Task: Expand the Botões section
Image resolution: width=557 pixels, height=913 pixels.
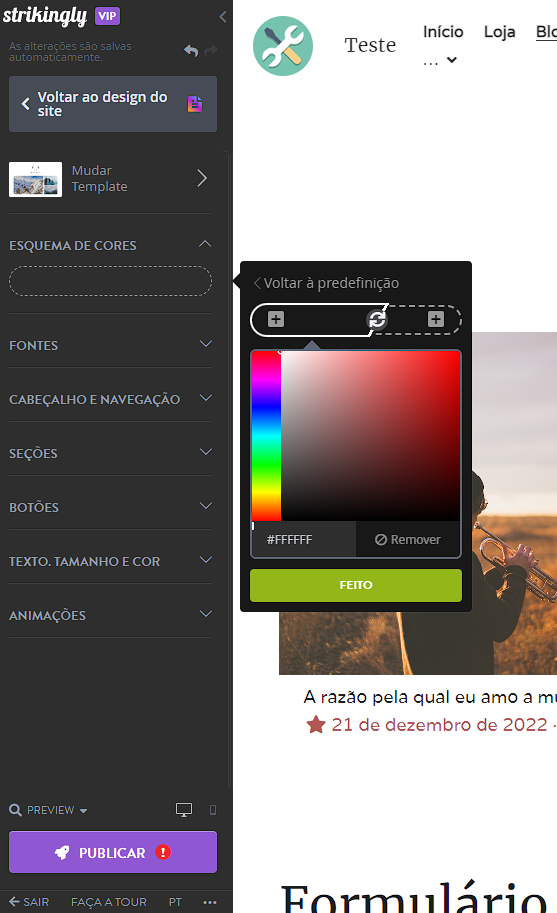Action: click(205, 506)
